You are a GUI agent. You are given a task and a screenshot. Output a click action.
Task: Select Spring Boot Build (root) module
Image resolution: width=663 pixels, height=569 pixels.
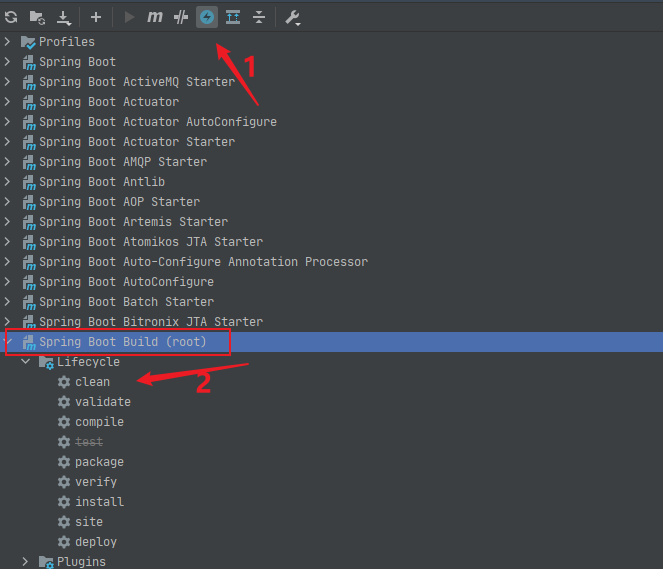click(123, 342)
